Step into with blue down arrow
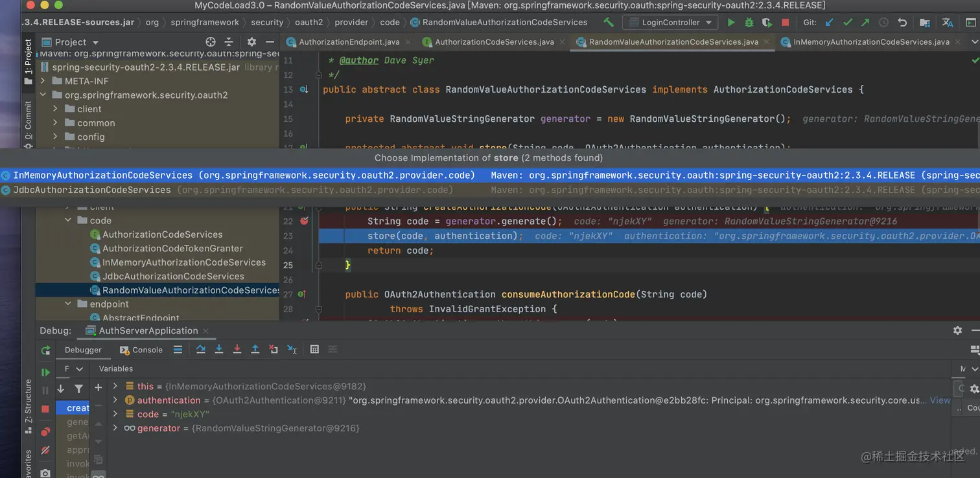 coord(219,349)
